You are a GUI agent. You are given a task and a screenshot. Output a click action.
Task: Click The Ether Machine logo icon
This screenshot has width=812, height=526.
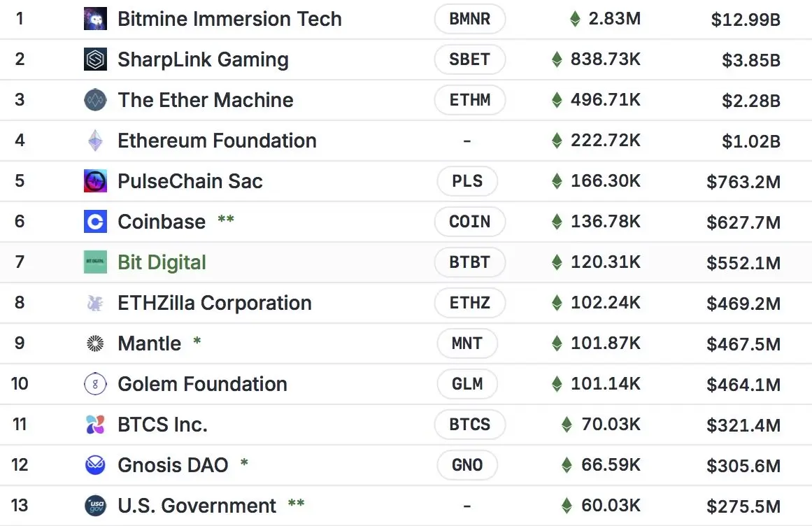[x=95, y=100]
